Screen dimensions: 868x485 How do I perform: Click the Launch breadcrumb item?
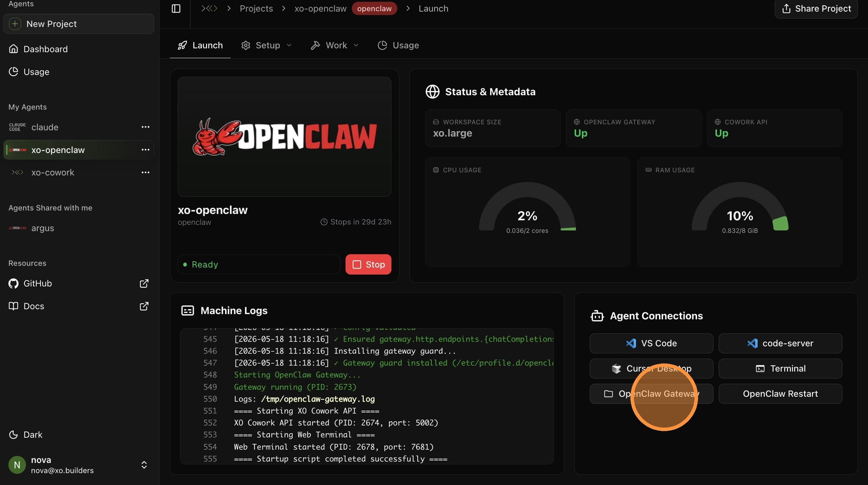tap(433, 8)
